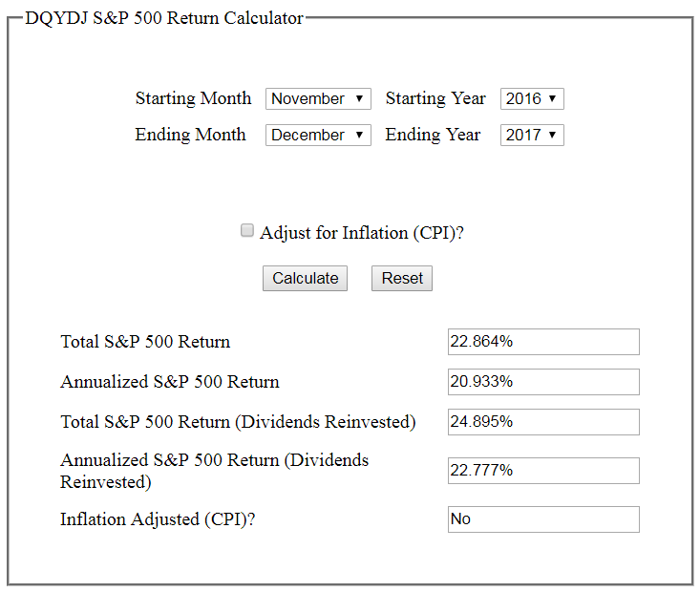700x592 pixels.
Task: Expand the Starting Year dropdown showing 2016
Action: click(x=532, y=98)
